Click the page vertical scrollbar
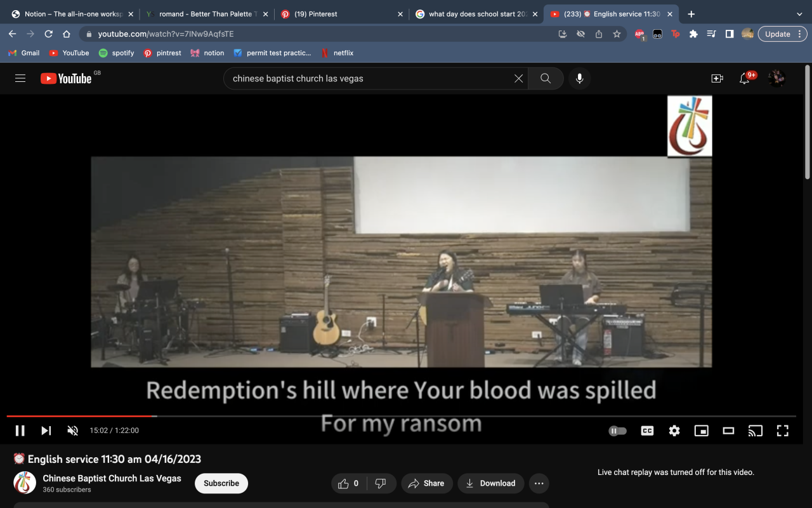Viewport: 812px width, 508px height. pos(808,121)
